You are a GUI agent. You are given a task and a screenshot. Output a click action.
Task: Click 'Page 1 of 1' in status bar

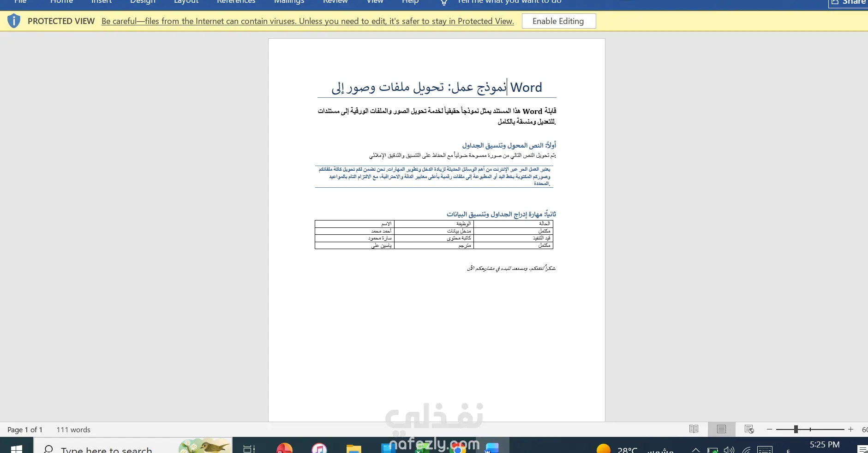(25, 429)
